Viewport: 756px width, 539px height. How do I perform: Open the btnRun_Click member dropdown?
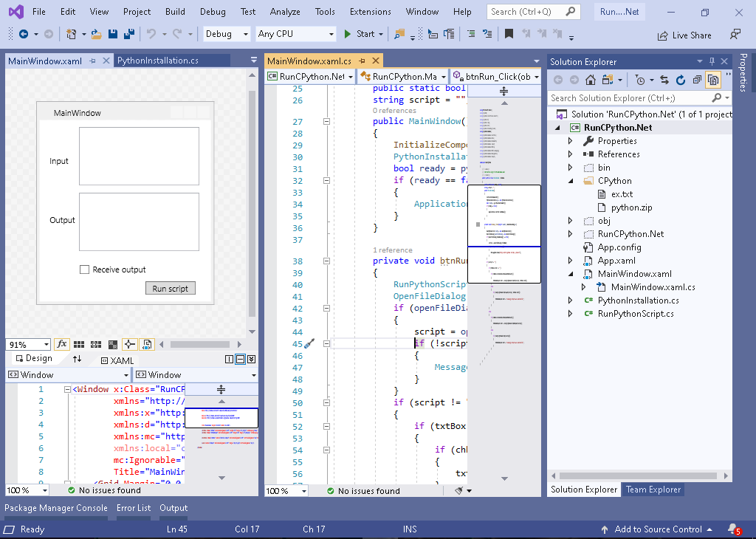pyautogui.click(x=495, y=76)
